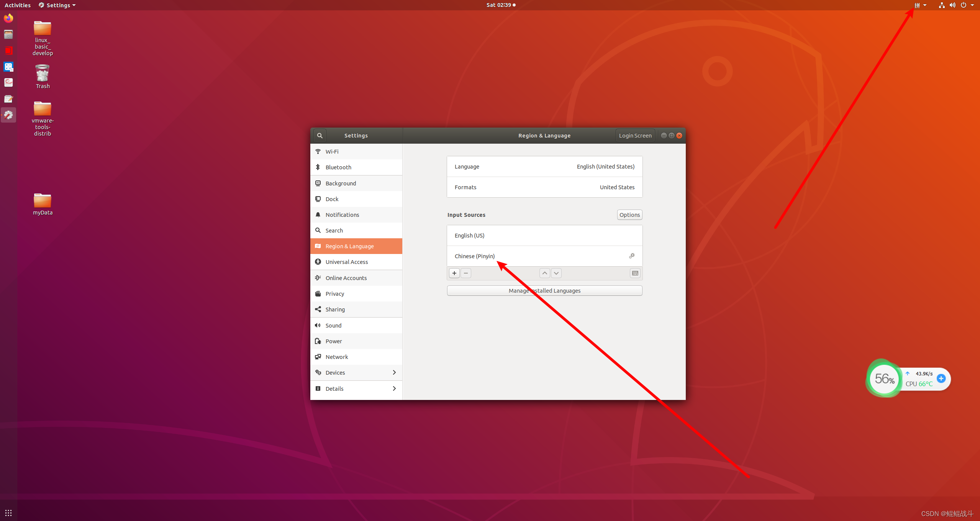The image size is (980, 521).
Task: Open the input method indicator dropdown
Action: (x=920, y=5)
